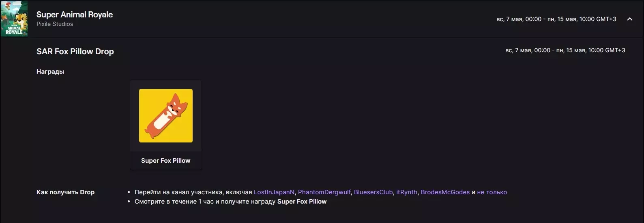The image size is (644, 223).
Task: Click the date range beside SAR Fox Pillow Drop
Action: pyautogui.click(x=565, y=50)
